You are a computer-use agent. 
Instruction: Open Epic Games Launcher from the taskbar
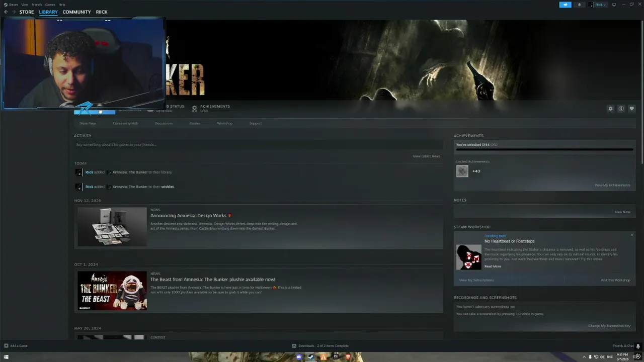(x=336, y=357)
